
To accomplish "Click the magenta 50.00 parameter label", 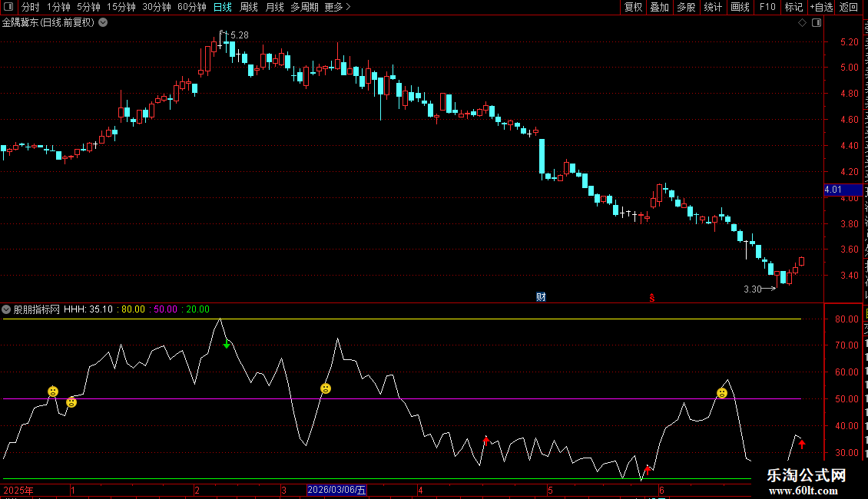I will click(165, 309).
